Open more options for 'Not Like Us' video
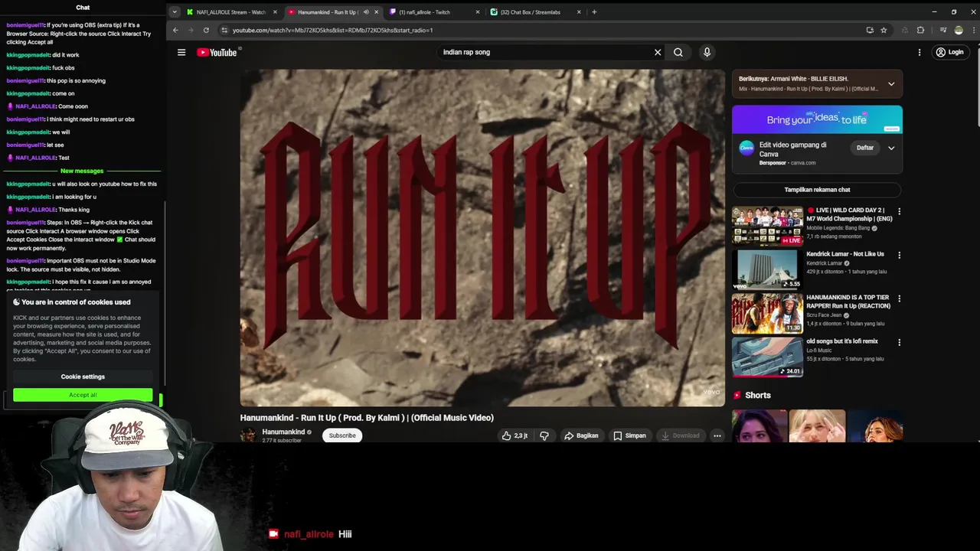The width and height of the screenshot is (980, 551). pos(899,255)
